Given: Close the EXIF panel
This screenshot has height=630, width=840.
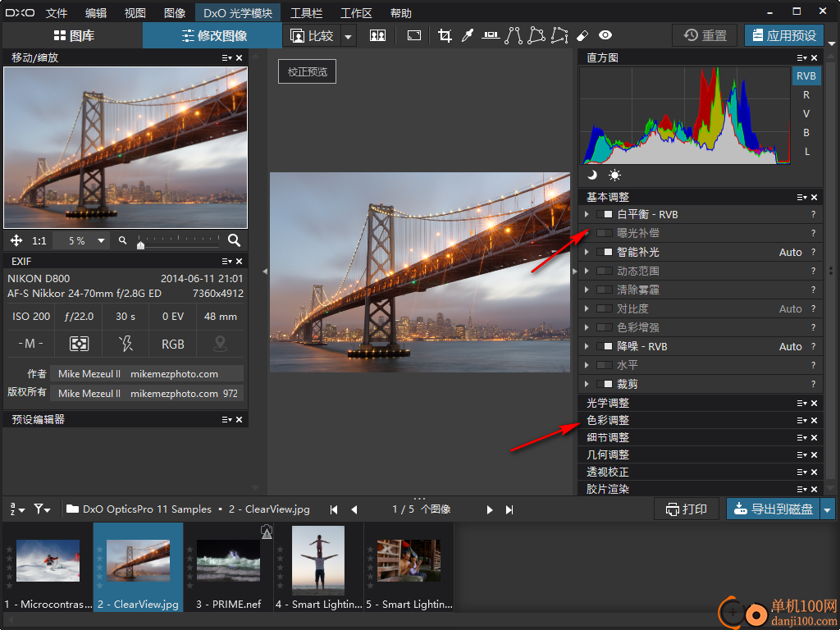Looking at the screenshot, I should pos(239,262).
